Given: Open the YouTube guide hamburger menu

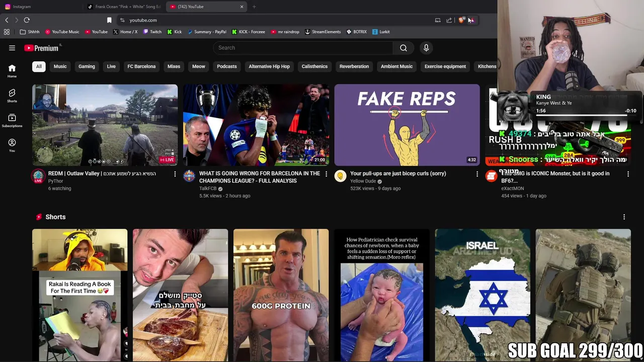Looking at the screenshot, I should [x=12, y=48].
